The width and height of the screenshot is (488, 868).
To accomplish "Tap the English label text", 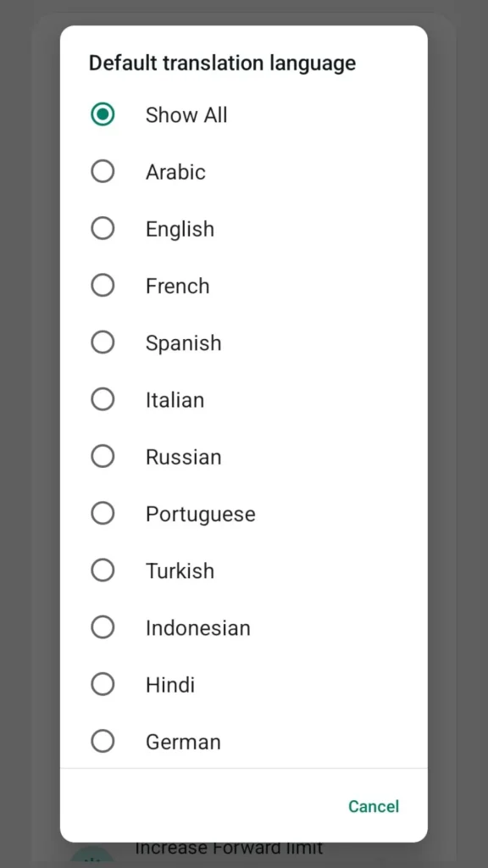I will pyautogui.click(x=180, y=228).
